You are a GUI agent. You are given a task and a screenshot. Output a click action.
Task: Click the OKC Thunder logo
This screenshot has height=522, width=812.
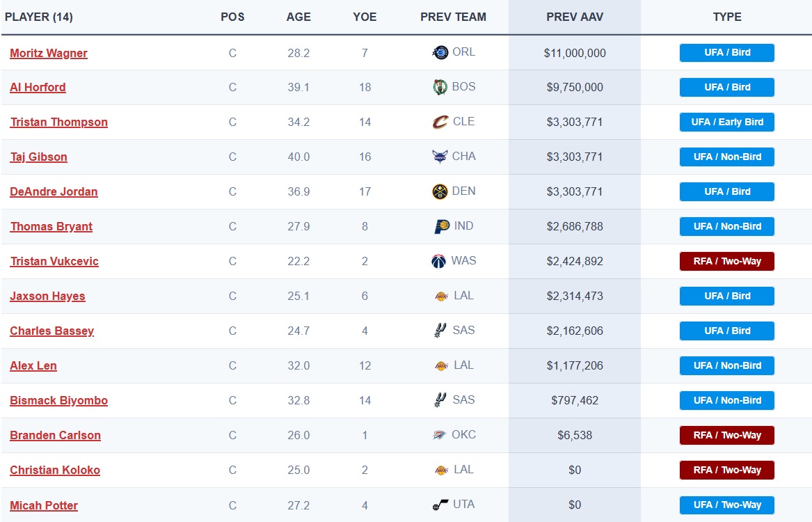point(439,435)
